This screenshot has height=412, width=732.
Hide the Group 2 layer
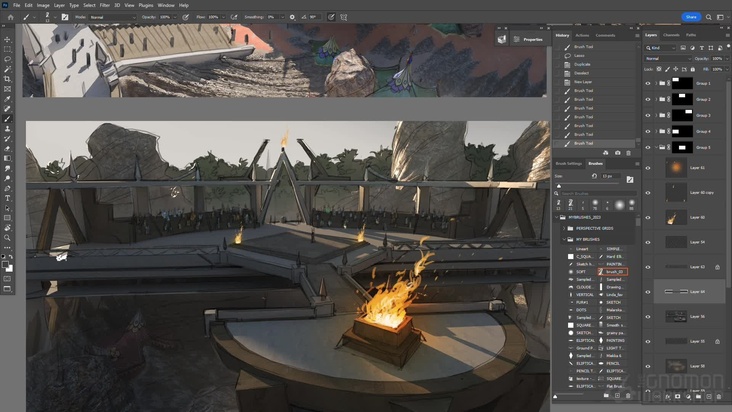click(x=648, y=99)
